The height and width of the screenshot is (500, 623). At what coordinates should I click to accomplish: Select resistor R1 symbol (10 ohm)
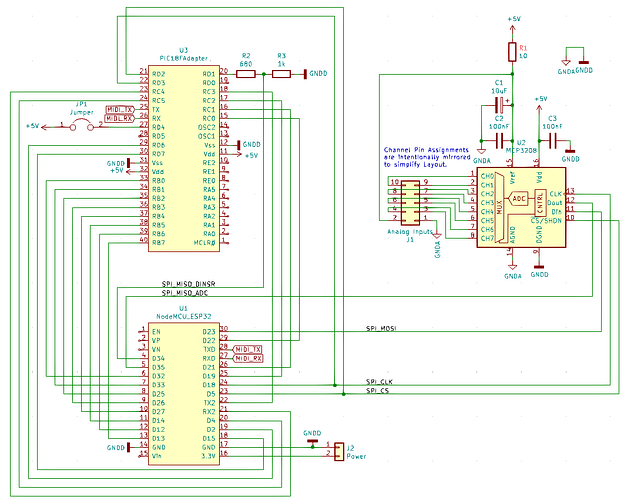tap(512, 52)
